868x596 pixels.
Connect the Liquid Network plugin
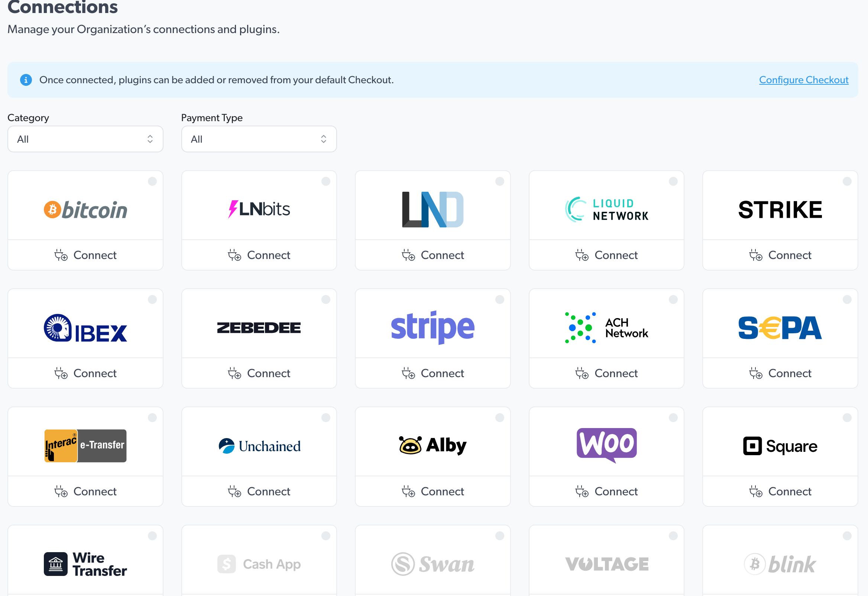[606, 255]
